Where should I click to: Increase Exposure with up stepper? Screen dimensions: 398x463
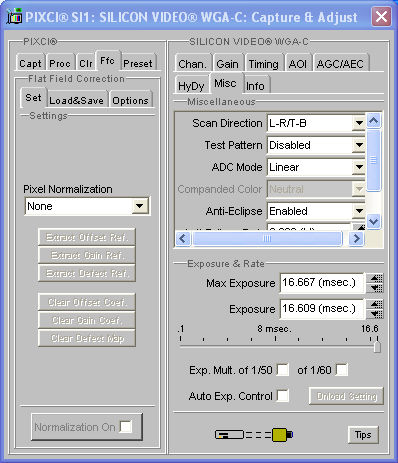[x=375, y=304]
